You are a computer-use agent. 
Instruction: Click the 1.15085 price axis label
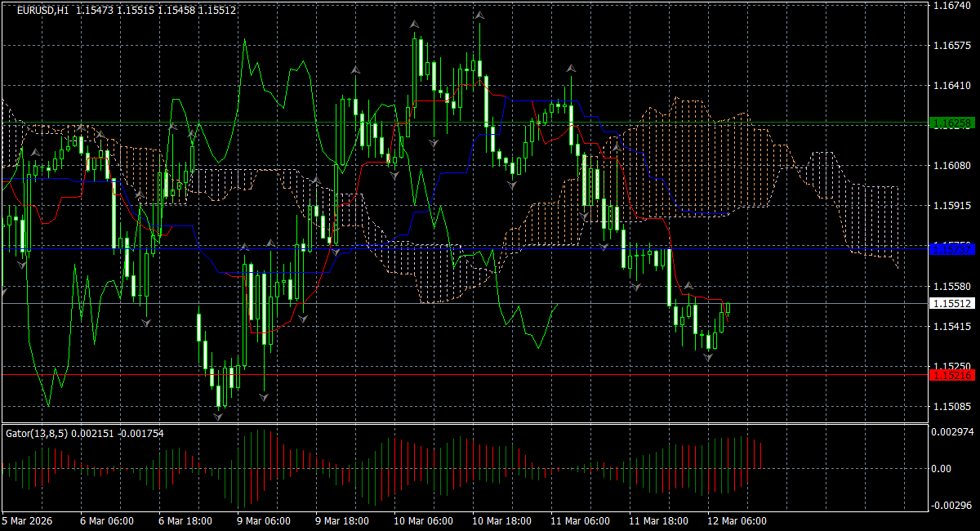click(x=951, y=407)
